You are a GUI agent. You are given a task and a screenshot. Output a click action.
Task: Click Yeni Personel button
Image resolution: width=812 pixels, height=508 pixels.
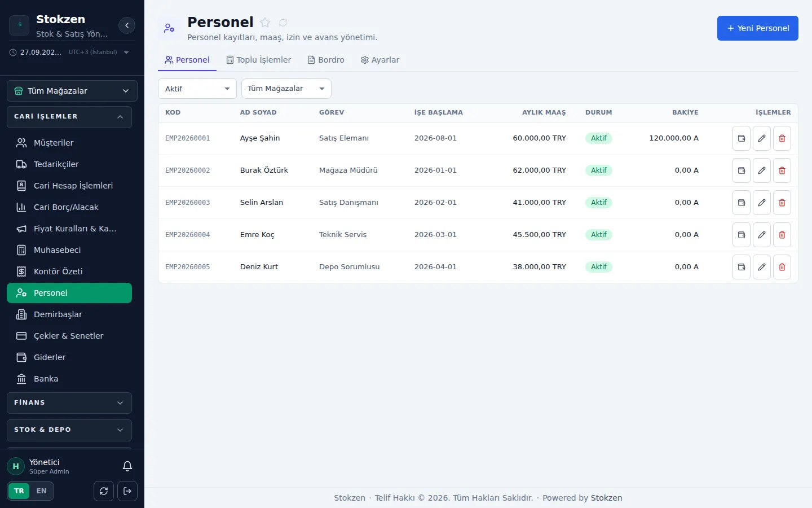coord(758,28)
